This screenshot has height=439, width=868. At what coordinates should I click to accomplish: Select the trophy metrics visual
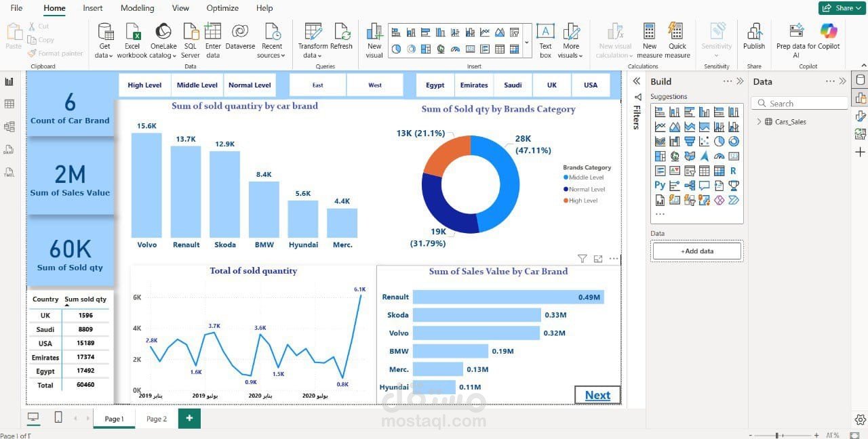pos(734,185)
